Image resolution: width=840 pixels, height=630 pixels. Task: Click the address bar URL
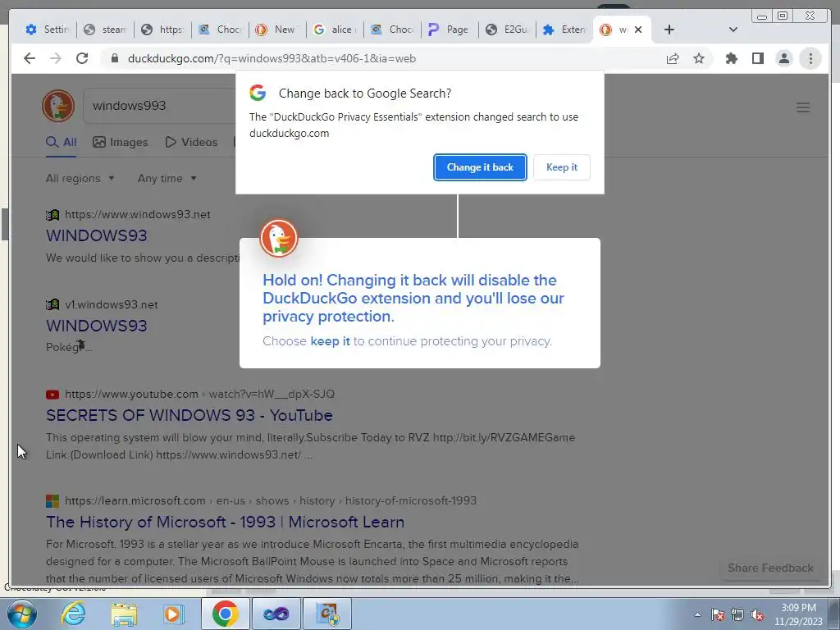pyautogui.click(x=272, y=58)
